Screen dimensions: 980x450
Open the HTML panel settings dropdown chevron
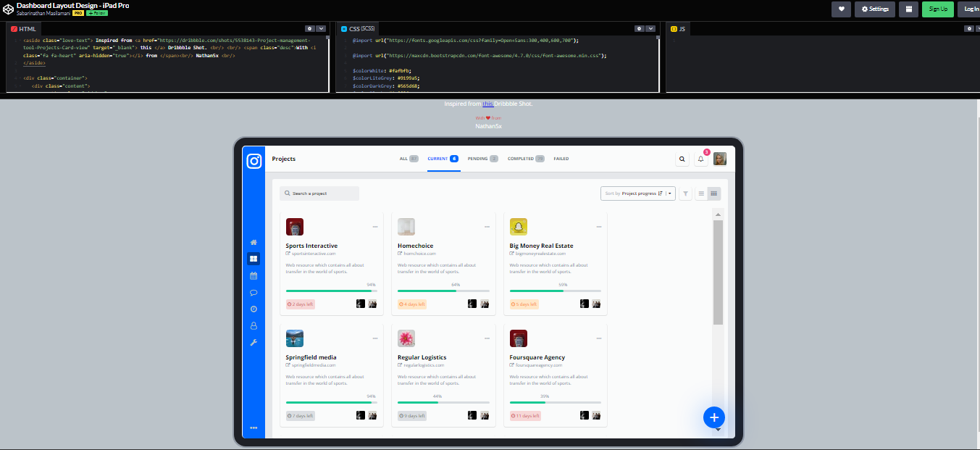(319, 28)
